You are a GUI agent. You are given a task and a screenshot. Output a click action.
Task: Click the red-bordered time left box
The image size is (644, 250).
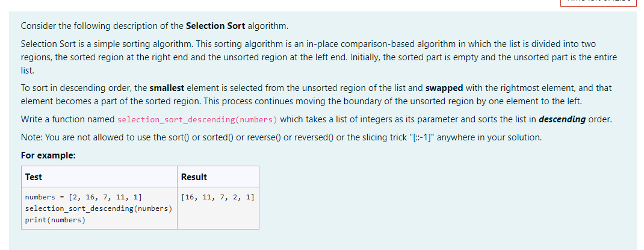(x=598, y=2)
